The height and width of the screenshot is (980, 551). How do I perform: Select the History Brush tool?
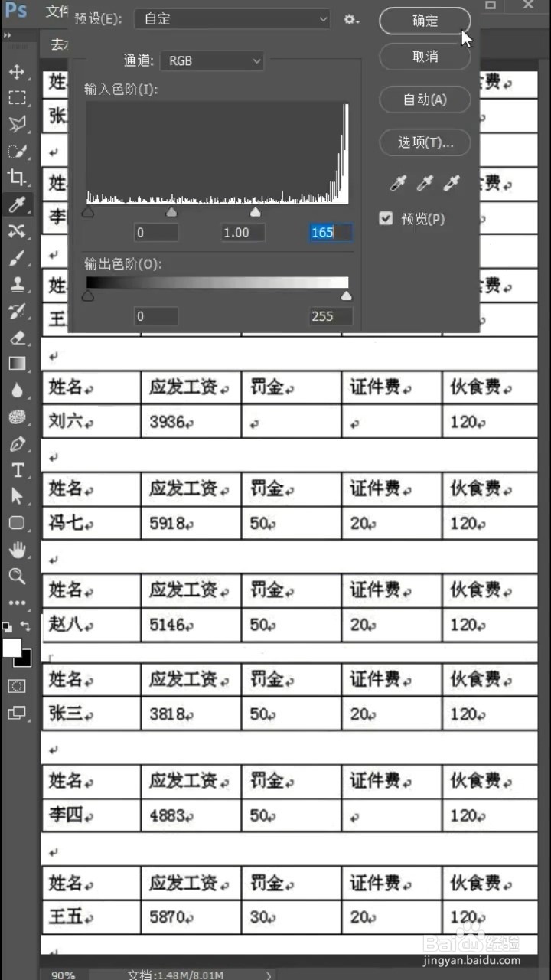click(17, 310)
